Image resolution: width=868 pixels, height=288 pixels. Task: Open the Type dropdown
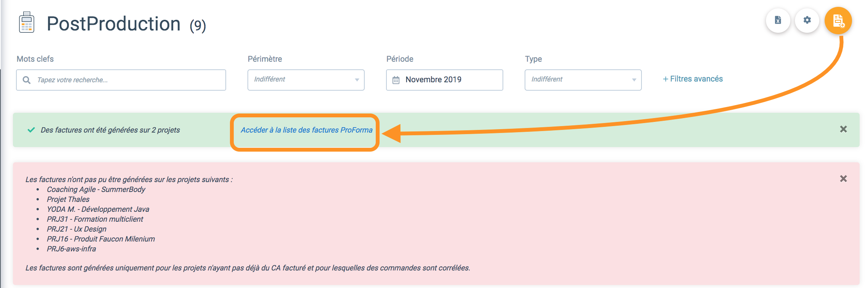click(x=583, y=80)
